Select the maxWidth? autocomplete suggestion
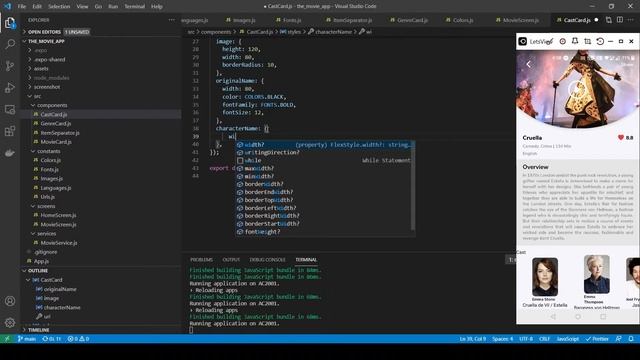The height and width of the screenshot is (360, 640). point(325,168)
